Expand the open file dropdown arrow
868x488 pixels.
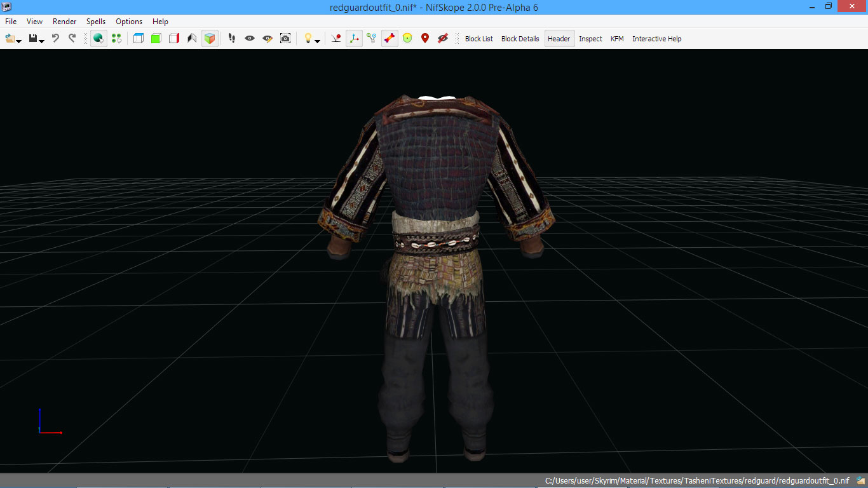pyautogui.click(x=19, y=41)
